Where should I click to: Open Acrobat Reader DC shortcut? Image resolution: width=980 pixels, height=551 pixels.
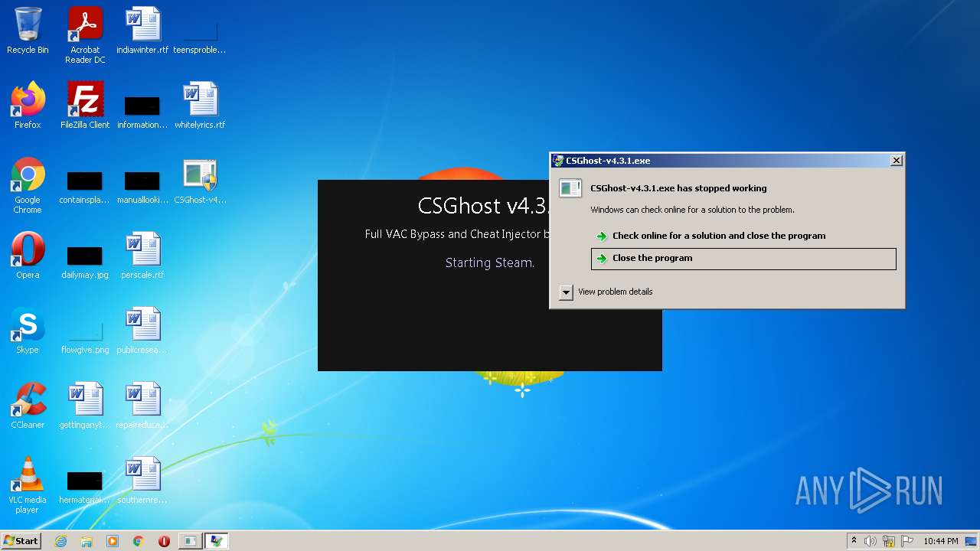(x=85, y=35)
